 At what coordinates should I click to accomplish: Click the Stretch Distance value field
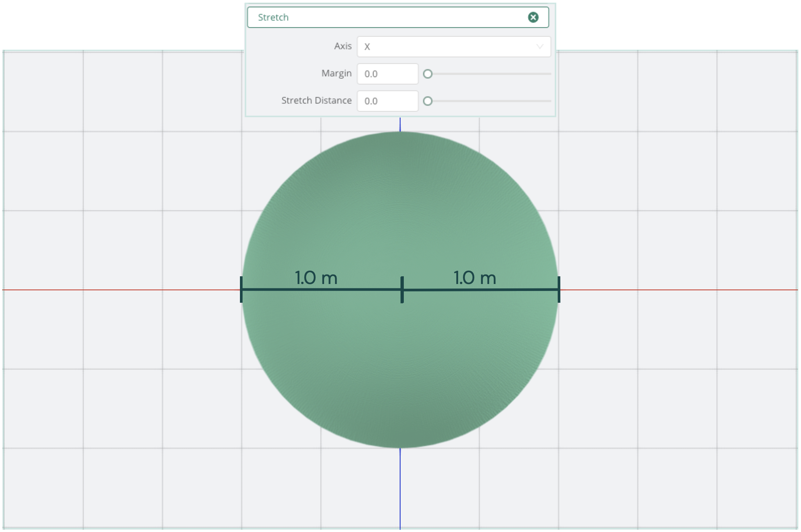click(387, 101)
